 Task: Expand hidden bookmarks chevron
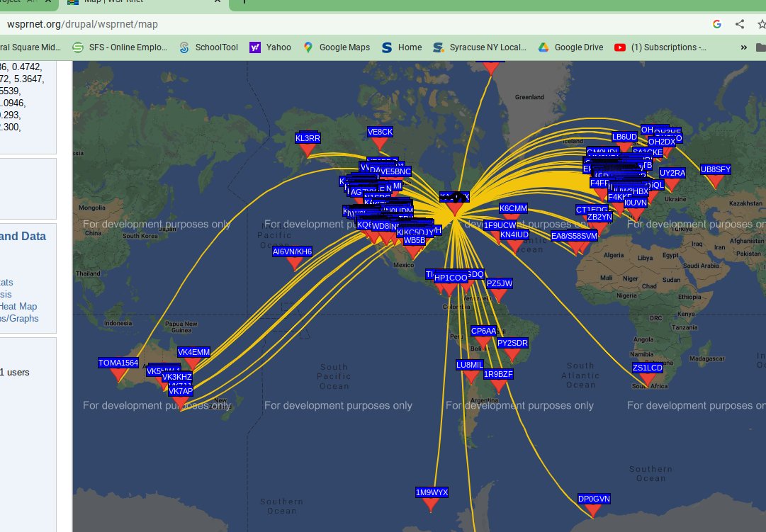coord(743,47)
